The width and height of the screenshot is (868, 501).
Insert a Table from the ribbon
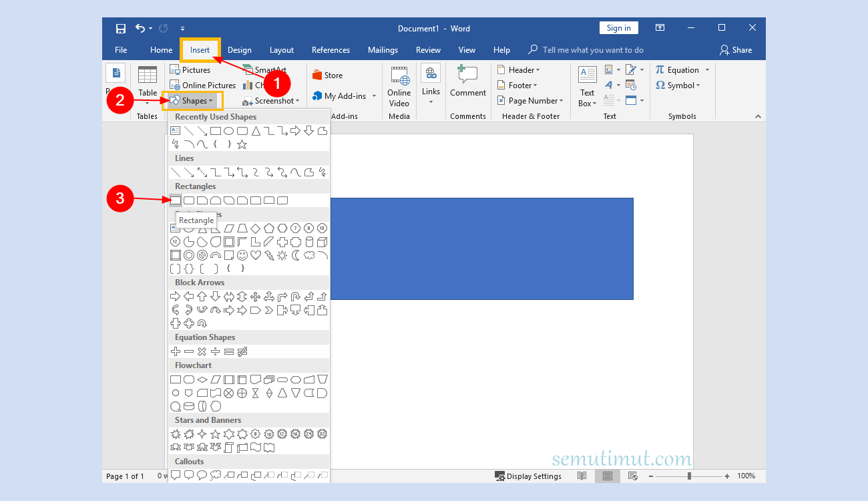pos(148,85)
